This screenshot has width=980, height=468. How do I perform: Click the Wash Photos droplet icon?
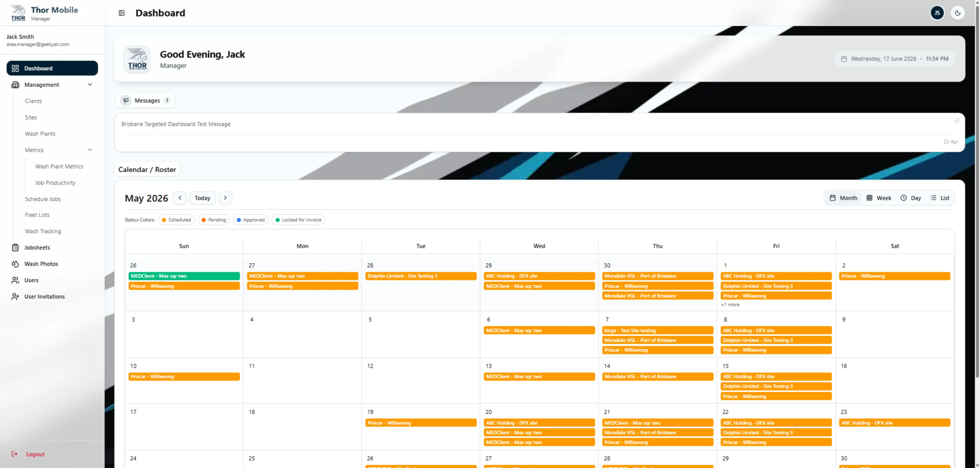[15, 264]
